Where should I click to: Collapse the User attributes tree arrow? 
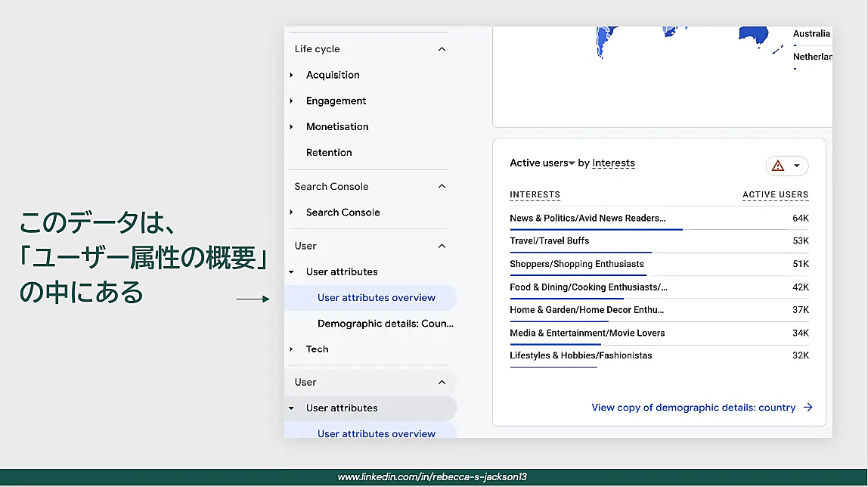[292, 272]
